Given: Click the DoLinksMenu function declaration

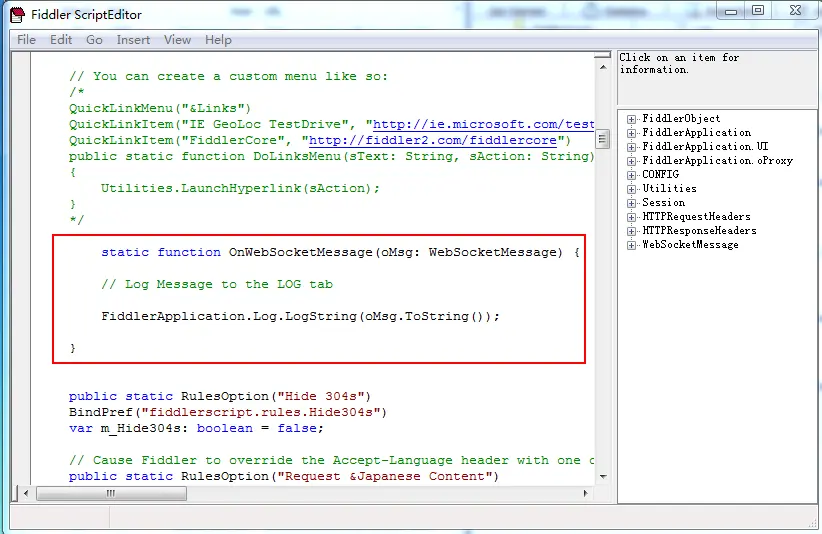Looking at the screenshot, I should click(331, 156).
